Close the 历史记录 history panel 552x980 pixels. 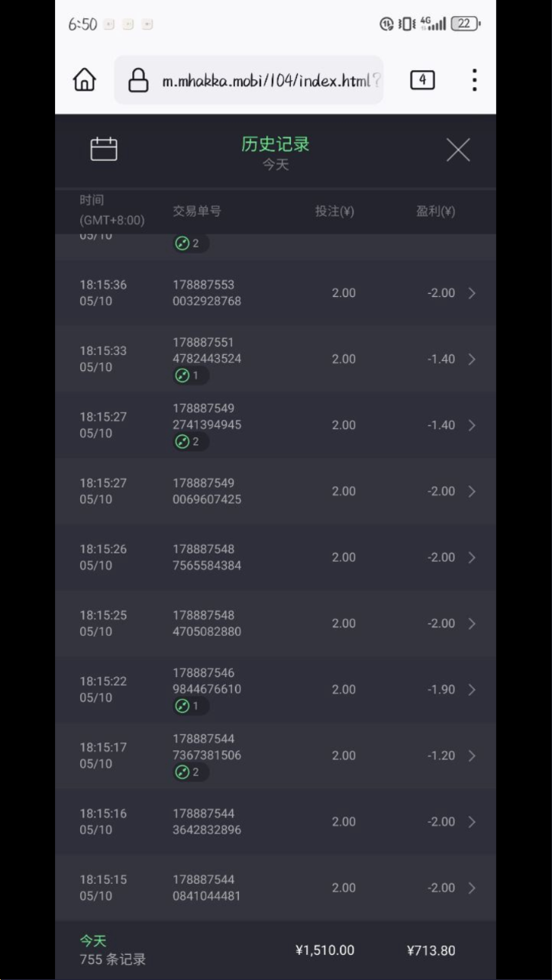458,150
